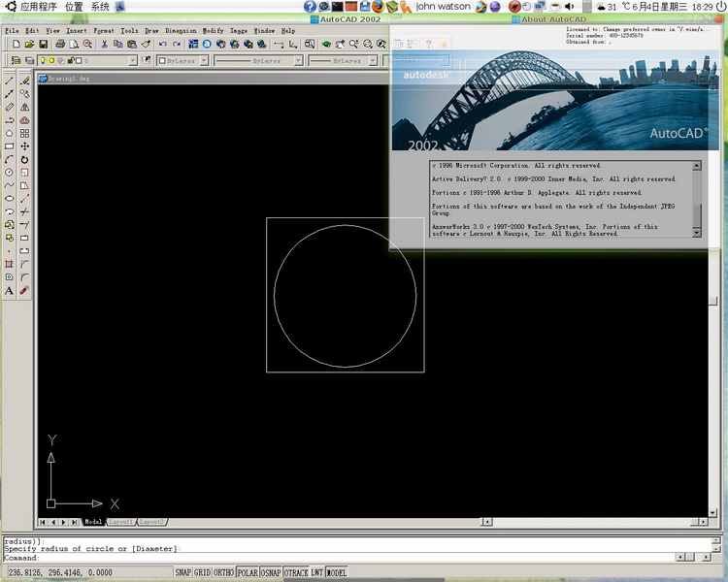This screenshot has height=582, width=728.
Task: Toggle ORTHO mode in status bar
Action: click(x=223, y=572)
